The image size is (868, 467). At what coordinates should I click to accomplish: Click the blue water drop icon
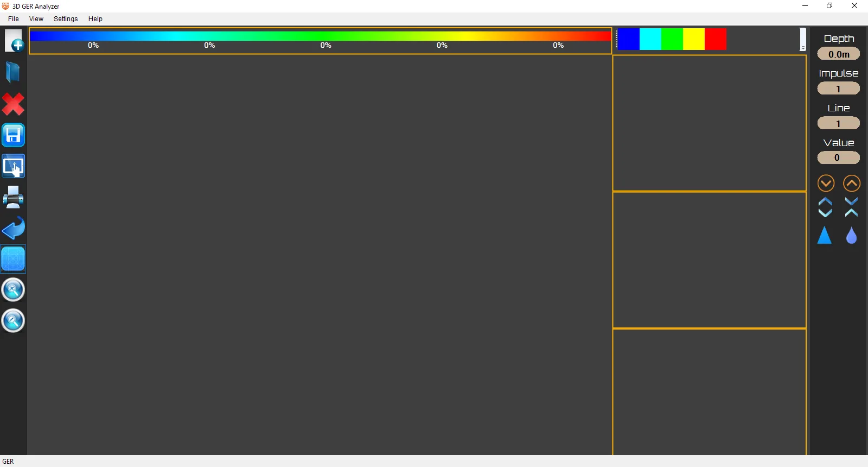(852, 235)
